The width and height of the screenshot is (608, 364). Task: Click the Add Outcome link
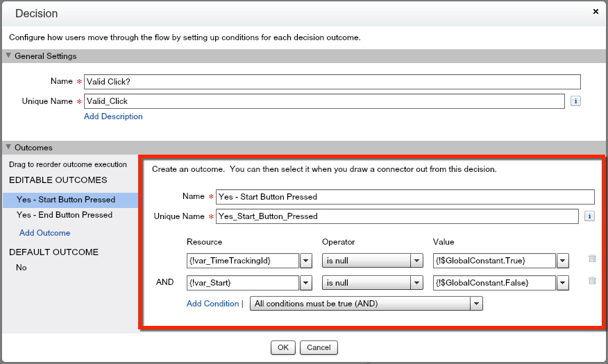(44, 233)
